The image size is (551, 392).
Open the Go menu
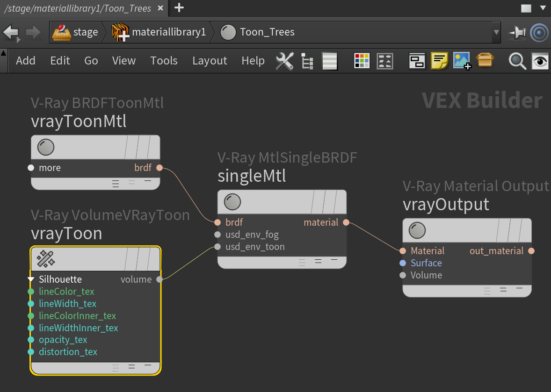[91, 61]
